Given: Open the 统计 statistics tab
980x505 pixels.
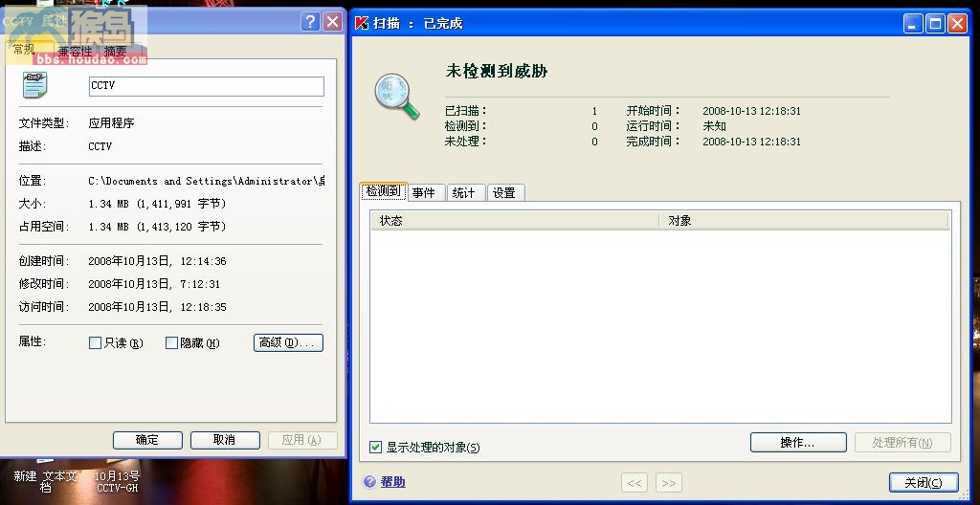Looking at the screenshot, I should click(x=464, y=193).
